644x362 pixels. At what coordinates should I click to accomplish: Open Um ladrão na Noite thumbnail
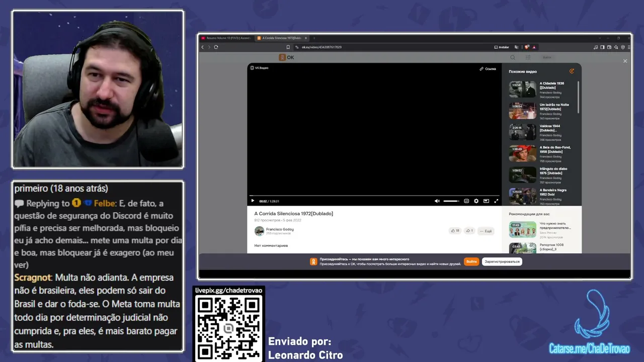pyautogui.click(x=522, y=111)
